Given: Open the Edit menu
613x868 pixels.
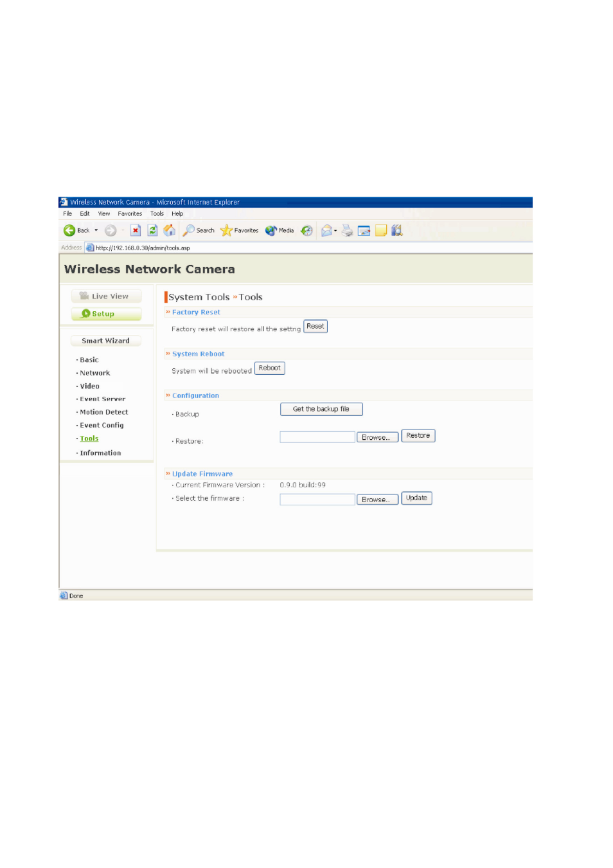Looking at the screenshot, I should [x=85, y=213].
